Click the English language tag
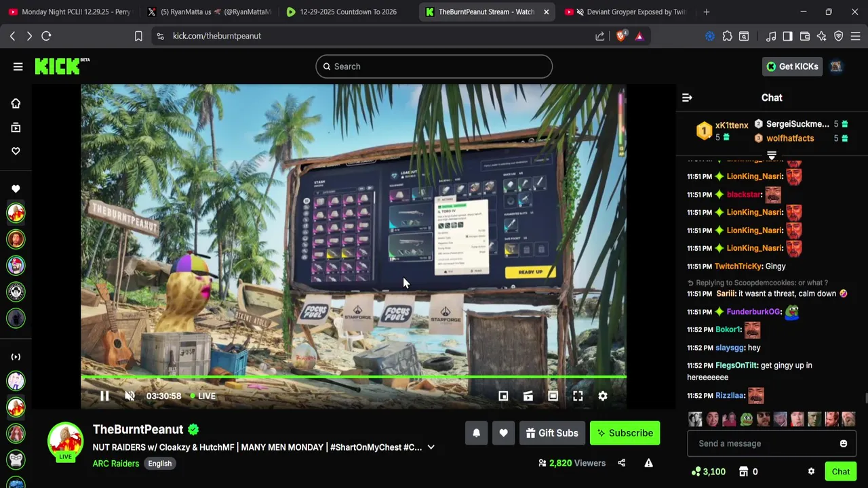Screen dimensions: 868x488 tap(160, 464)
